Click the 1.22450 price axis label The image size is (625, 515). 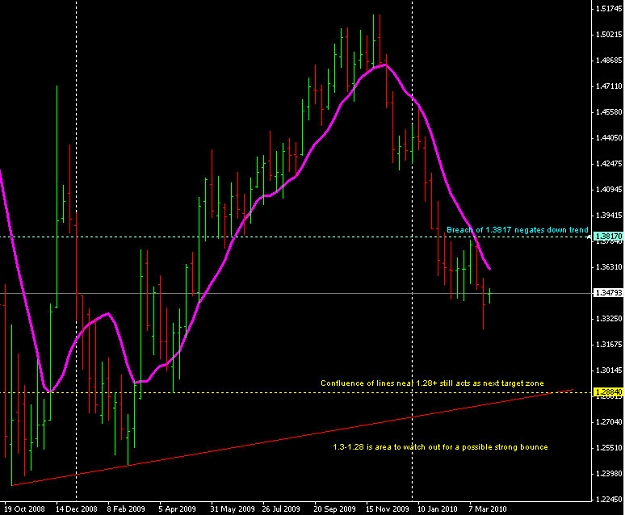[609, 499]
